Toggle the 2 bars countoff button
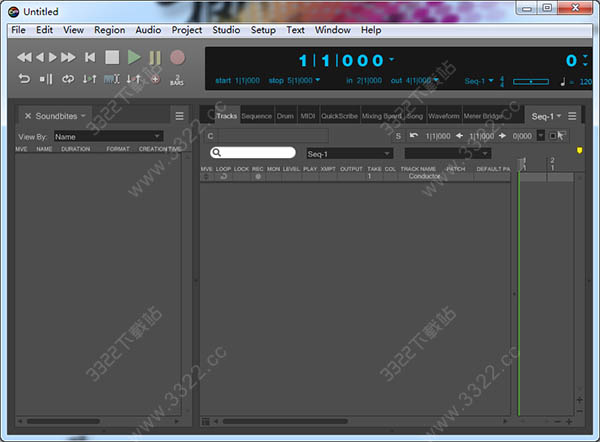Viewport: 600px width, 442px height. pos(177,79)
